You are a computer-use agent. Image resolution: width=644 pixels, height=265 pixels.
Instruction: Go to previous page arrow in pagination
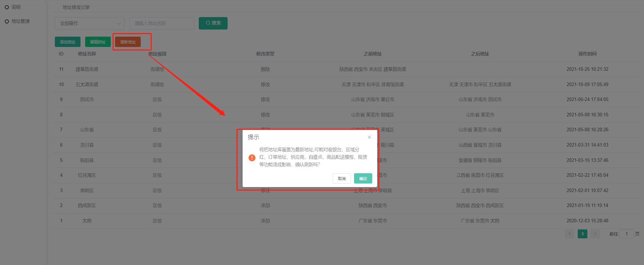coord(570,234)
